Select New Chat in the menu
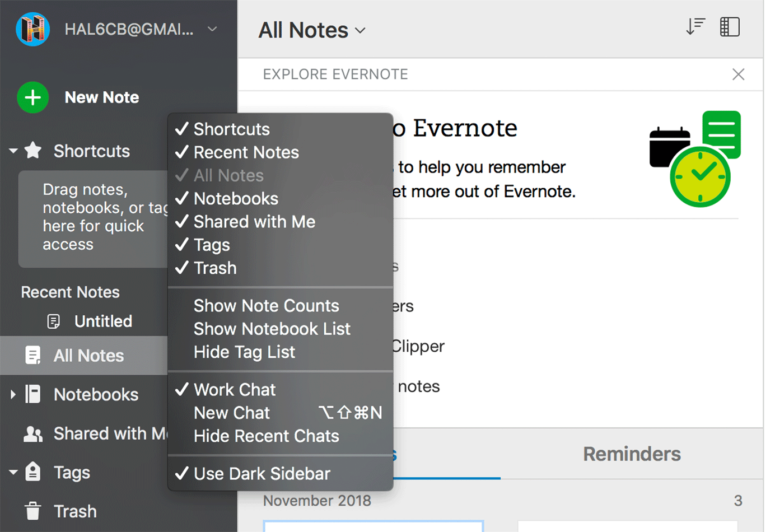The height and width of the screenshot is (532, 775). point(232,413)
